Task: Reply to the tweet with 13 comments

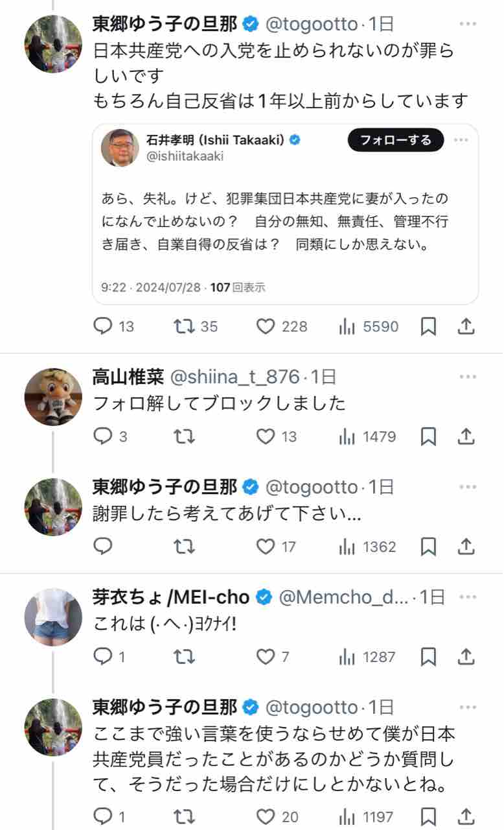Action: 104,327
